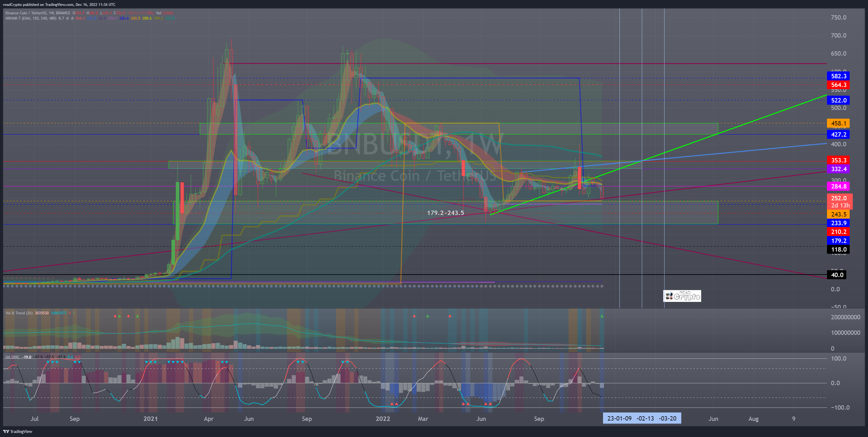Click the 2021 label on time axis
The image size is (868, 437).
coord(150,419)
